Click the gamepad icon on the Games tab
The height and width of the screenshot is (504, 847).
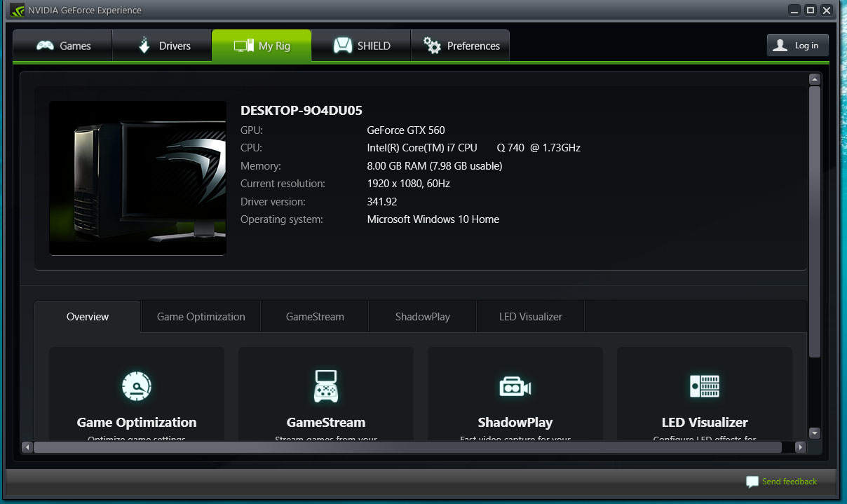(x=46, y=46)
